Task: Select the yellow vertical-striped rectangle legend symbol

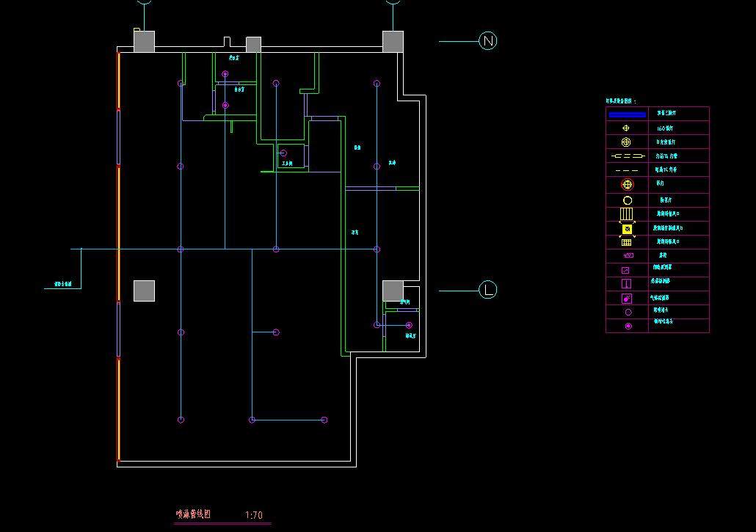Action: pos(627,214)
